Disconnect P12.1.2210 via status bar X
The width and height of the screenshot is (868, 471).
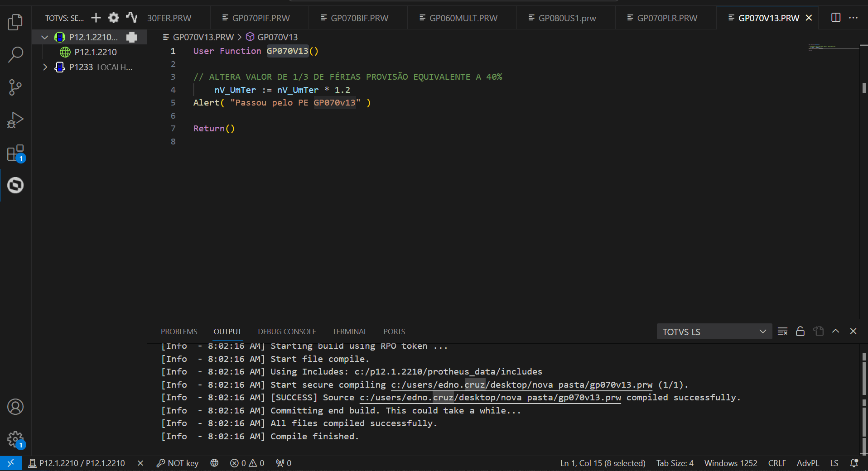(140, 463)
